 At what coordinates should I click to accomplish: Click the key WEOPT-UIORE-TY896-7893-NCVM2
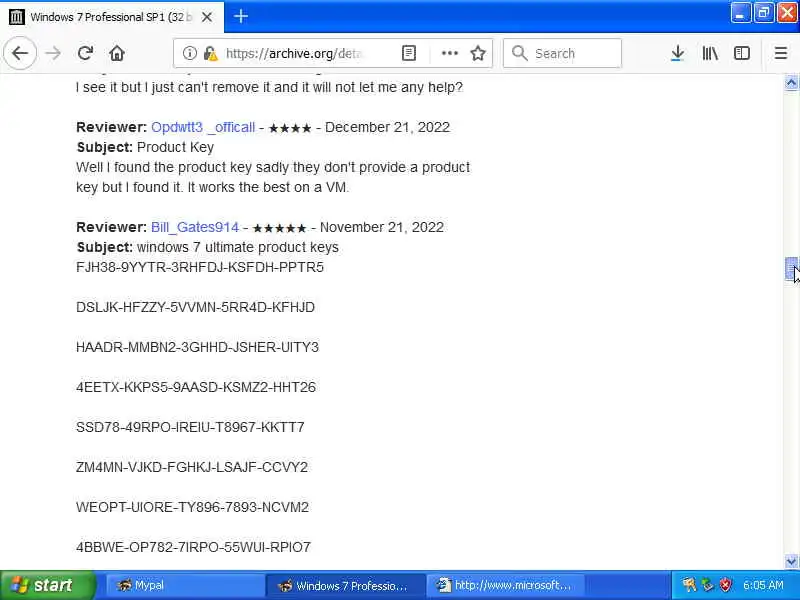point(192,507)
